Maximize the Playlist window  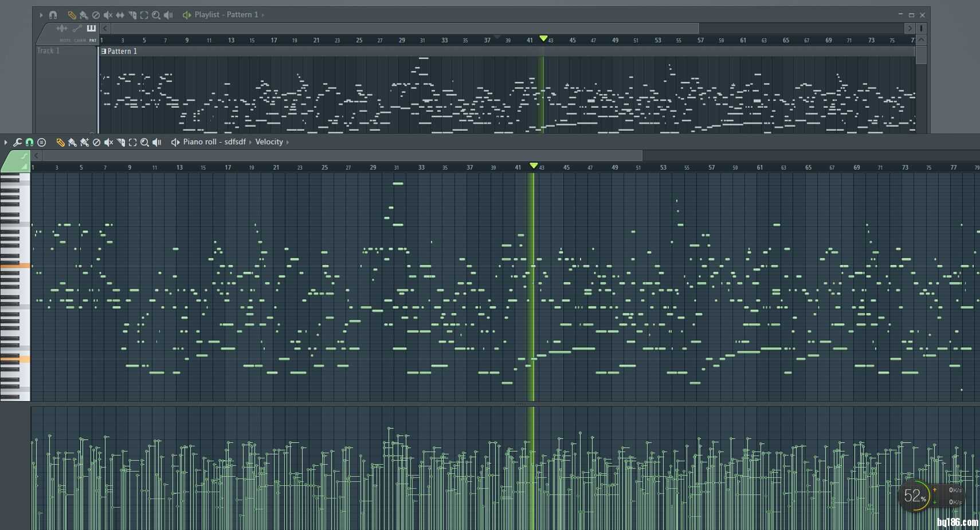[911, 15]
